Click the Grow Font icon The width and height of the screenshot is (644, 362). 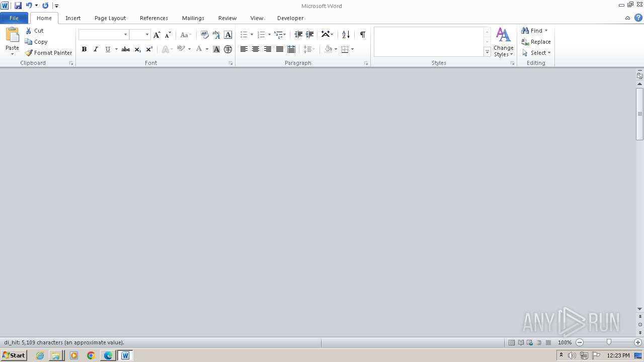pos(157,35)
